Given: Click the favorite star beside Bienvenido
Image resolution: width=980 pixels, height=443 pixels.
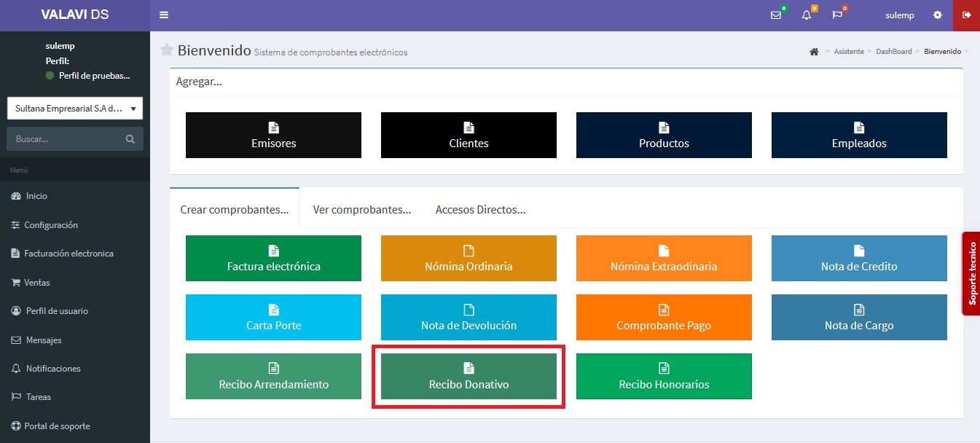Looking at the screenshot, I should coord(167,50).
